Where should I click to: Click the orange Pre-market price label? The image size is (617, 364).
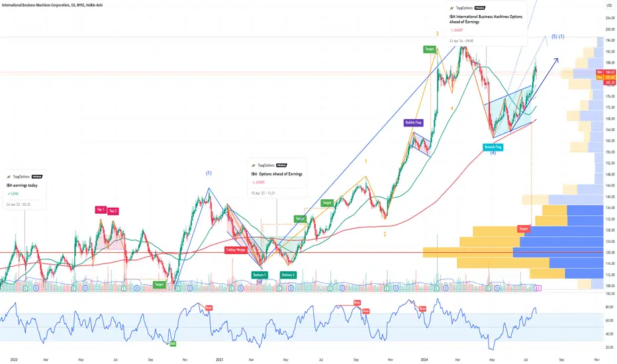click(x=605, y=77)
